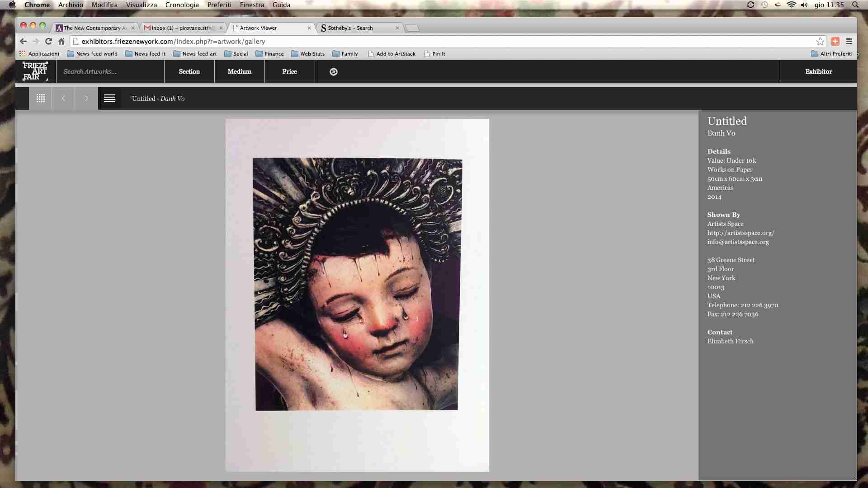This screenshot has height=488, width=868.
Task: Reload the page in Chrome
Action: coord(48,42)
